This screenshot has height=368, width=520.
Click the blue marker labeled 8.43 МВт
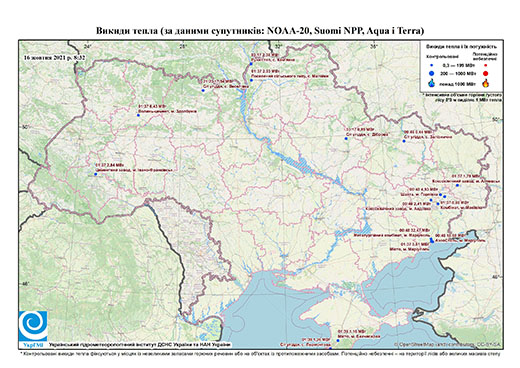coord(138,115)
